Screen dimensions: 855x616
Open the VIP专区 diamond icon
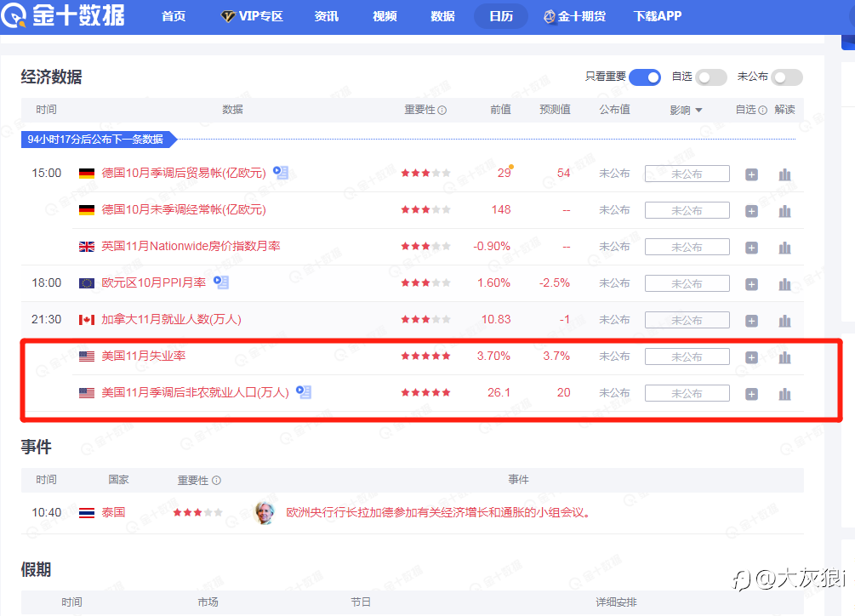(x=228, y=16)
